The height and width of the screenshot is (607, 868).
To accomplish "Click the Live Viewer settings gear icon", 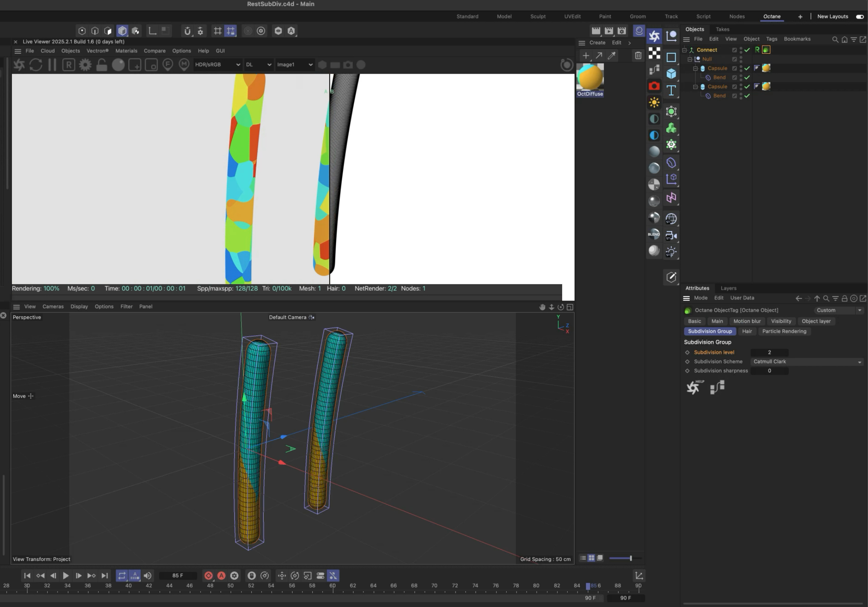I will coord(85,65).
